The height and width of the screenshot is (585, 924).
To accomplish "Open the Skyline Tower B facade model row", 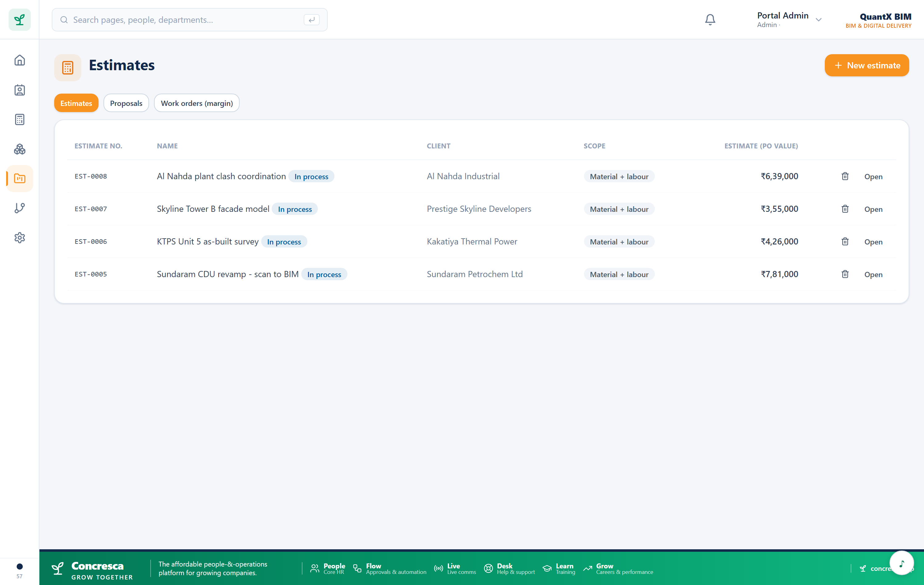I will coord(873,209).
